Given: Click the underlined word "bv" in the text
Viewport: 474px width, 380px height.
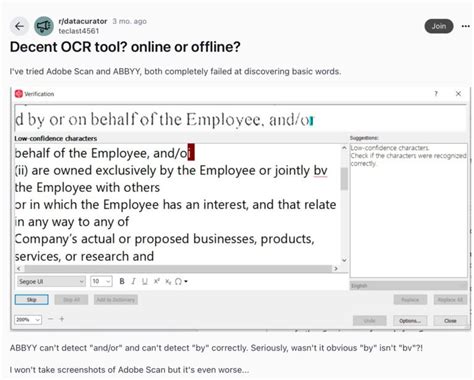Looking at the screenshot, I should pos(320,171).
